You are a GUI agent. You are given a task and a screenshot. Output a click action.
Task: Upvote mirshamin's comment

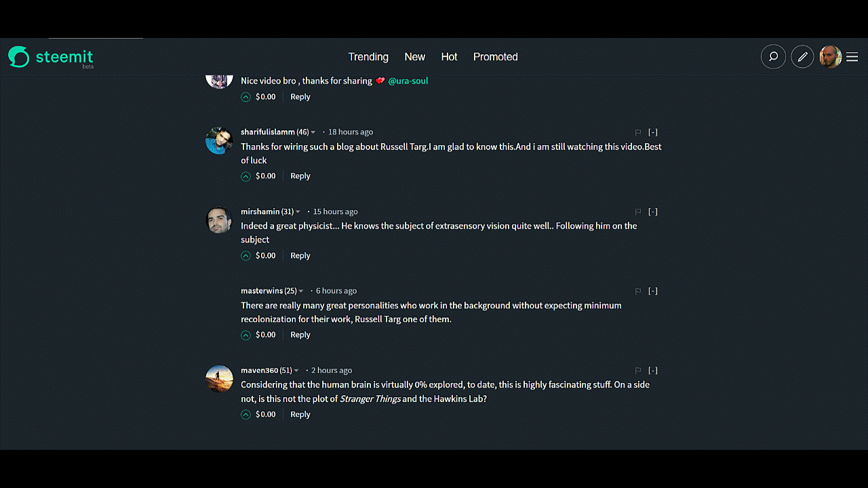[x=245, y=256]
